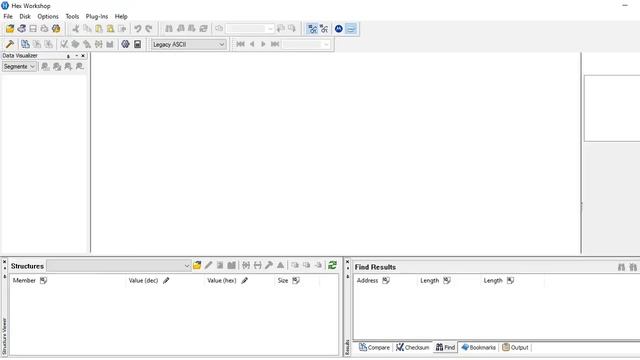
Task: Switch to the Output tab
Action: coord(515,347)
